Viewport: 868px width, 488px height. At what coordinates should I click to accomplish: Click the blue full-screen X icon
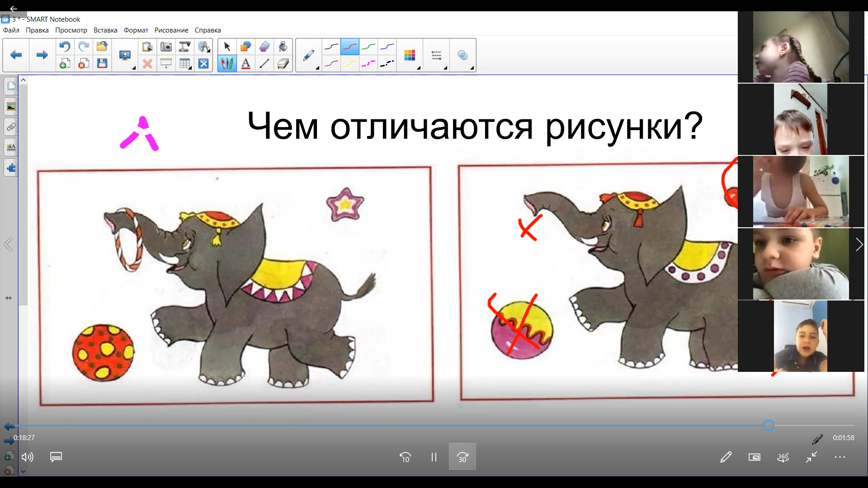[x=203, y=64]
